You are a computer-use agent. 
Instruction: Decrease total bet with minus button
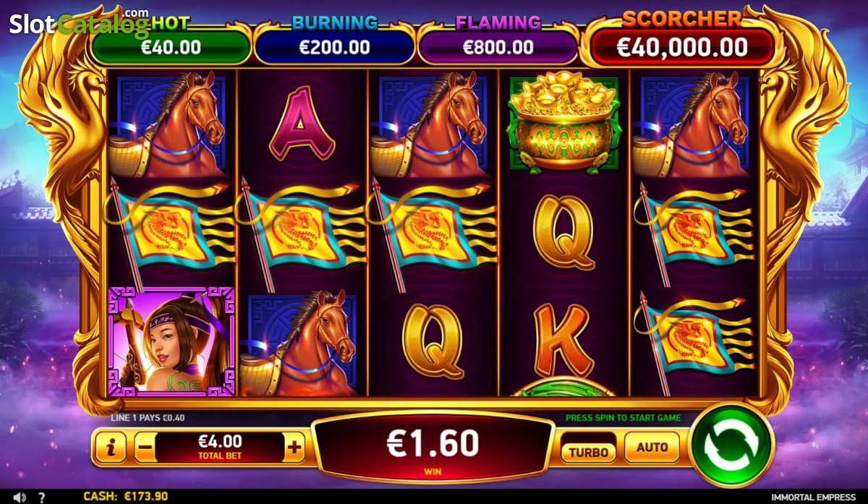point(145,448)
